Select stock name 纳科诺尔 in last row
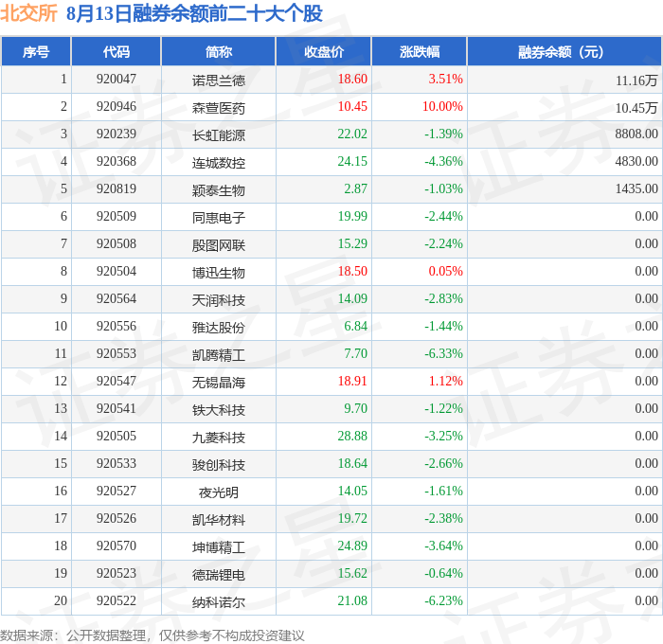 [x=219, y=602]
